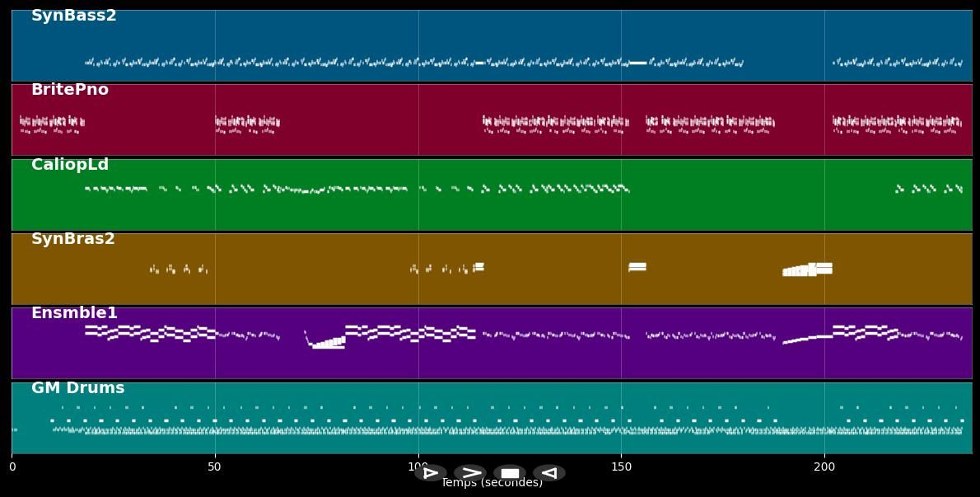The width and height of the screenshot is (980, 497).
Task: Open the Temps (secondes) axis label
Action: coord(491,483)
